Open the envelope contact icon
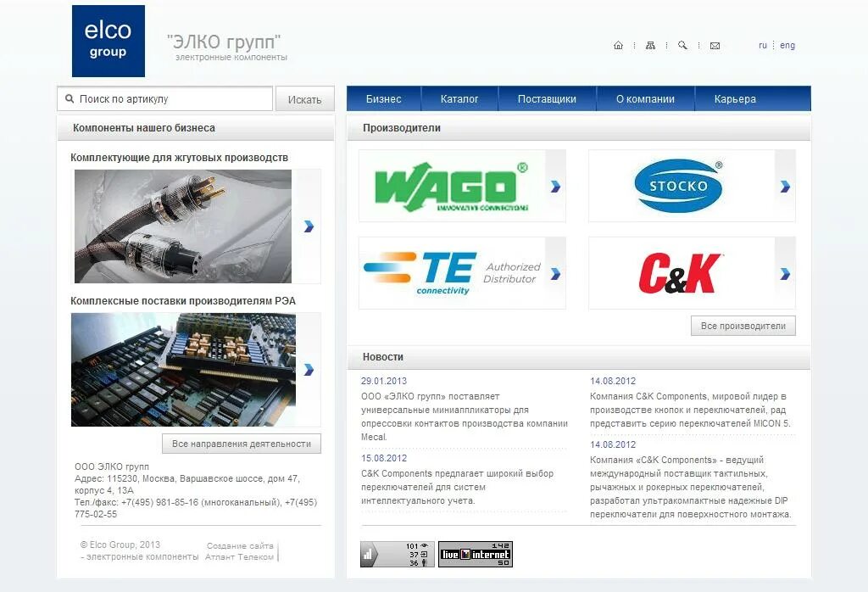 click(715, 46)
